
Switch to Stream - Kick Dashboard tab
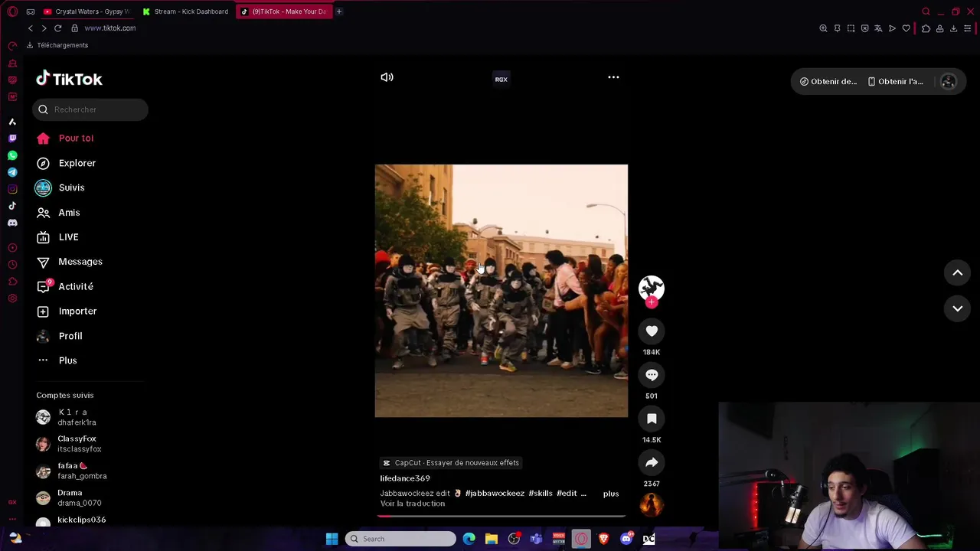coord(185,11)
